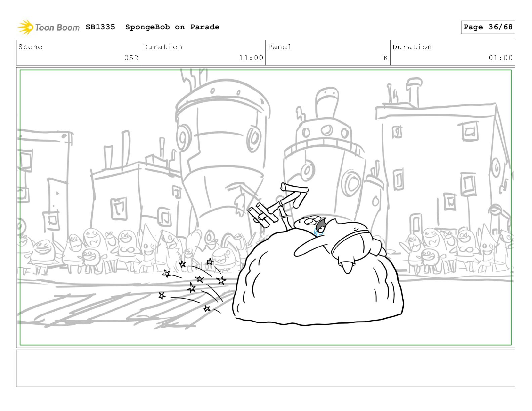Click the Toon Boom logo
This screenshot has height=411, width=532.
coord(49,27)
